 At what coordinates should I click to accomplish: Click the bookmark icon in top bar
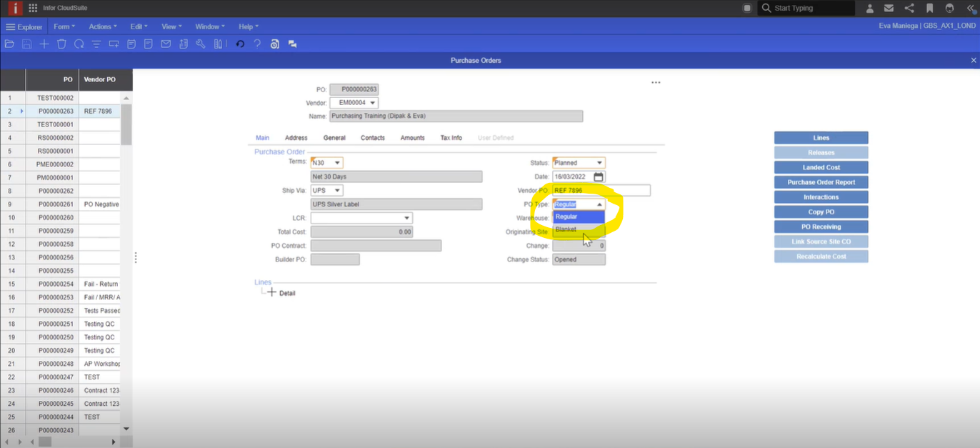929,9
